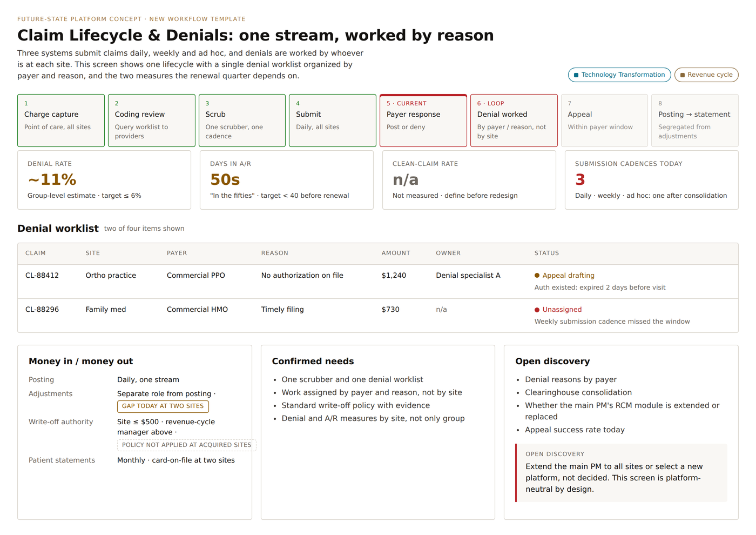The image size is (756, 535).
Task: Click the Technology Transformation tag
Action: pos(619,75)
